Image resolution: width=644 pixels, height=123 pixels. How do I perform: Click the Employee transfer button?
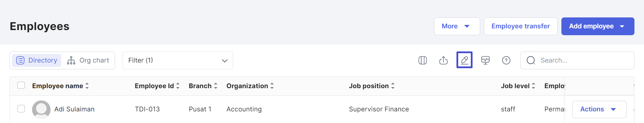pyautogui.click(x=521, y=26)
